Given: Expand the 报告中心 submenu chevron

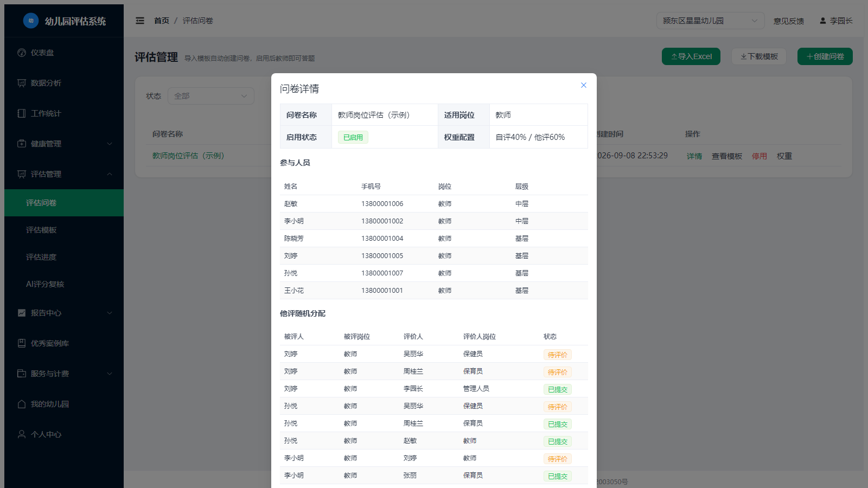Looking at the screenshot, I should click(x=110, y=313).
